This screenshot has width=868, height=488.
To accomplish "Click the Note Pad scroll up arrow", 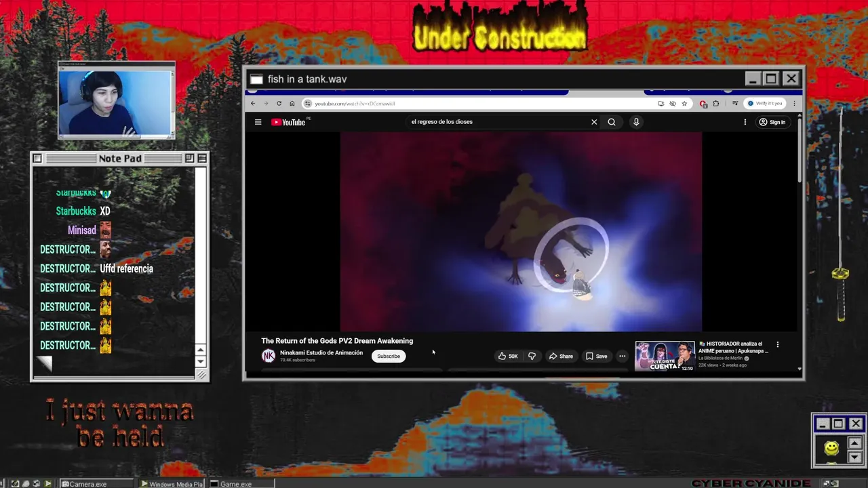I will pos(201,350).
